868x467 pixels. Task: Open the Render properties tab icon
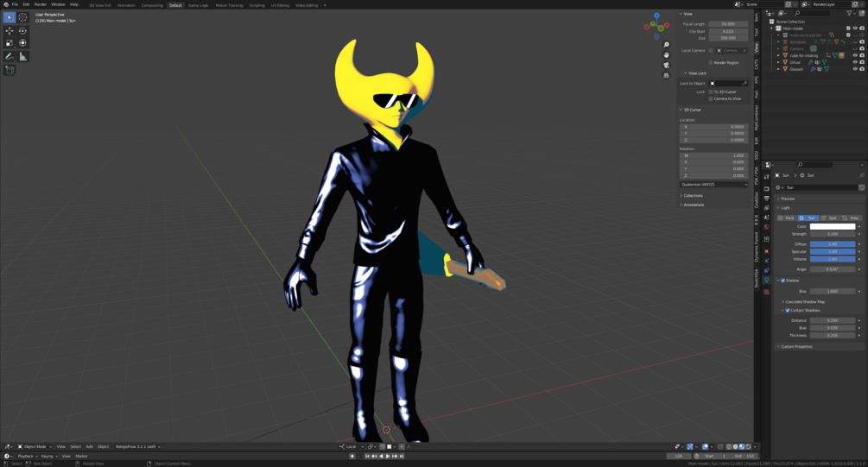(767, 189)
